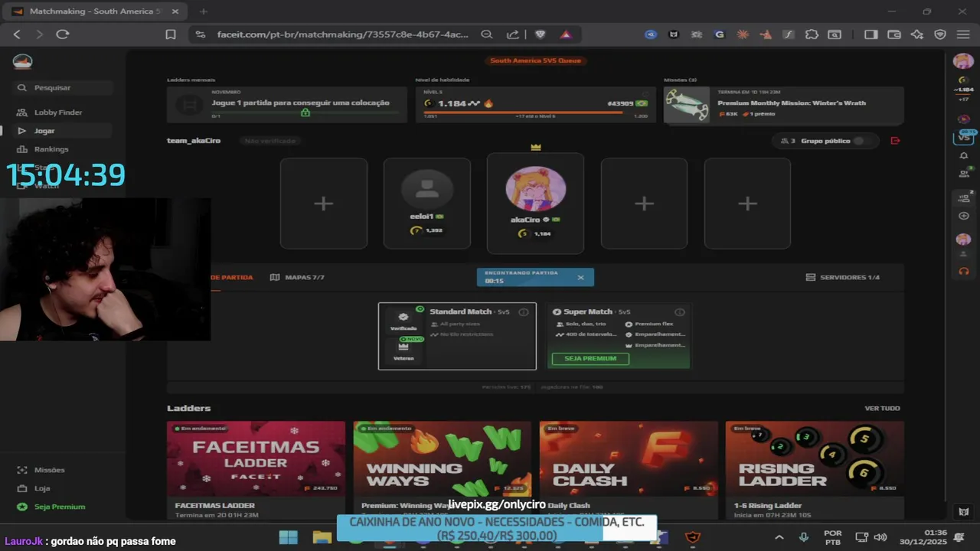Click the Windows Start button
980x551 pixels.
pyautogui.click(x=289, y=537)
